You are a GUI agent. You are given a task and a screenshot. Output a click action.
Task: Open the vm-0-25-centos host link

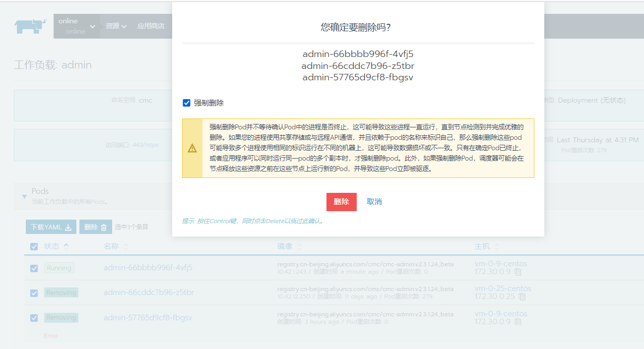[503, 289]
